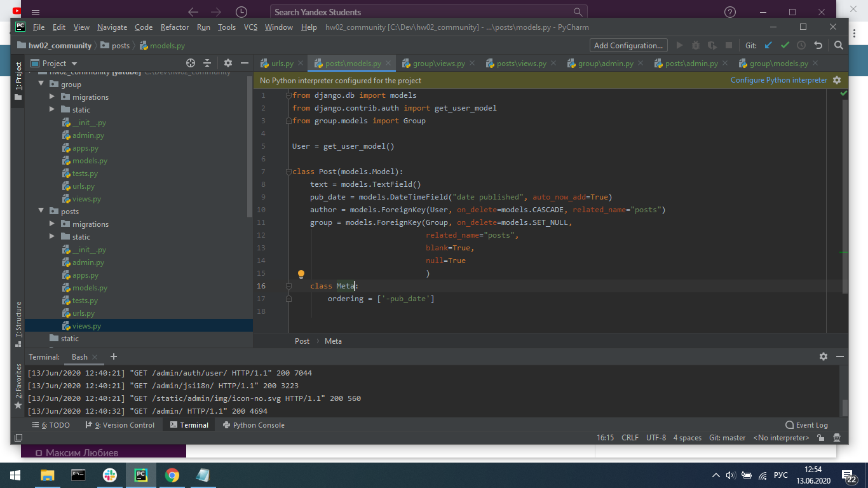
Task: Click the yellow intention lightbulb icon
Action: (x=302, y=274)
